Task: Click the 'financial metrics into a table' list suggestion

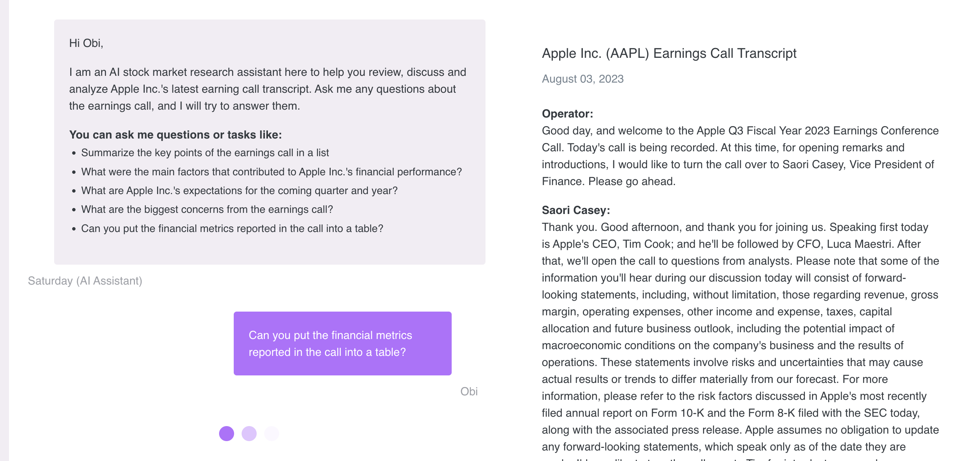Action: pyautogui.click(x=232, y=228)
